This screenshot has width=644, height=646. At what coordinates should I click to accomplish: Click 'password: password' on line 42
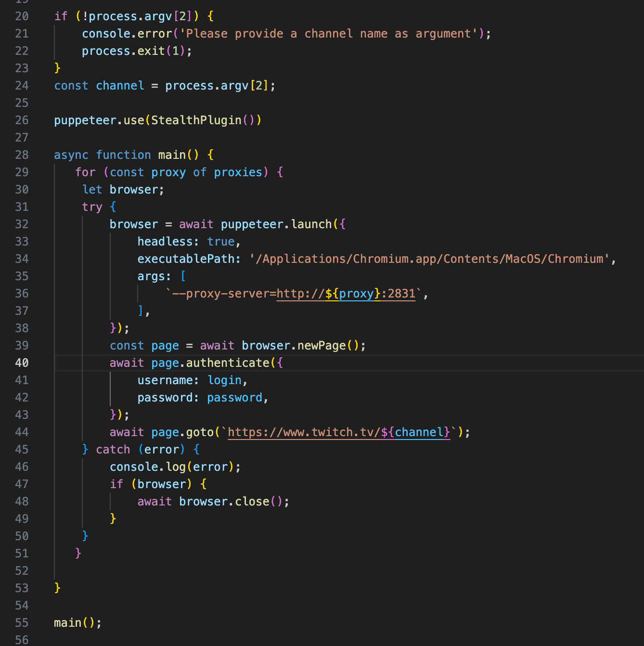click(200, 398)
